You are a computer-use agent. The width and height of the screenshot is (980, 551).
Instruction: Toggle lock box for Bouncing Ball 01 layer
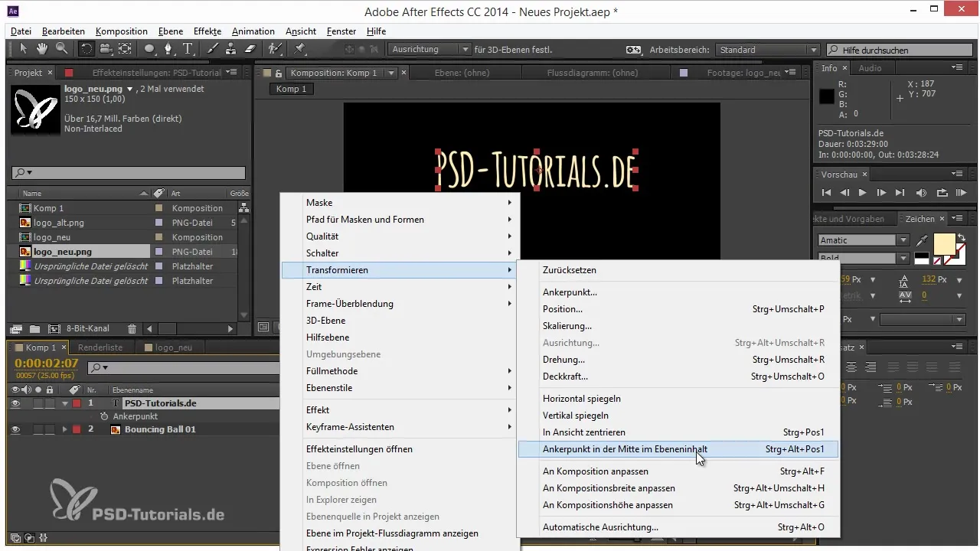click(50, 429)
